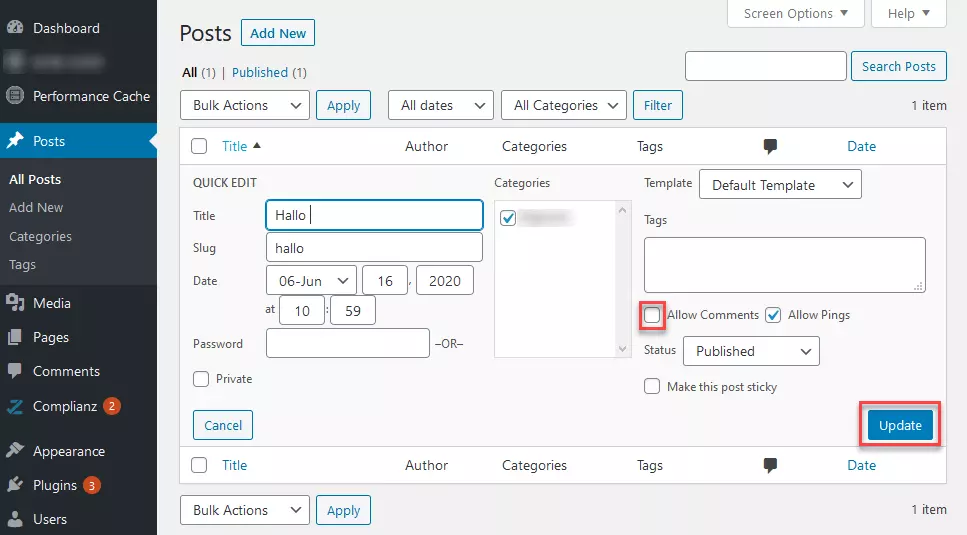Click the Performance Cache sidebar icon
The image size is (967, 535).
[15, 96]
